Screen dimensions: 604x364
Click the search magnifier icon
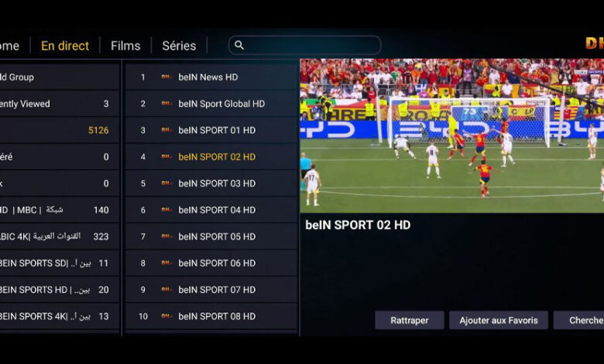239,46
